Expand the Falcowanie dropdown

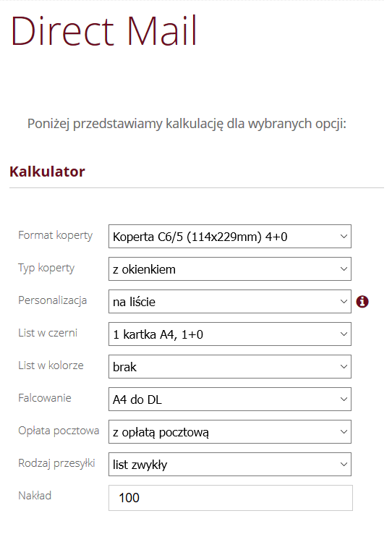pos(230,400)
